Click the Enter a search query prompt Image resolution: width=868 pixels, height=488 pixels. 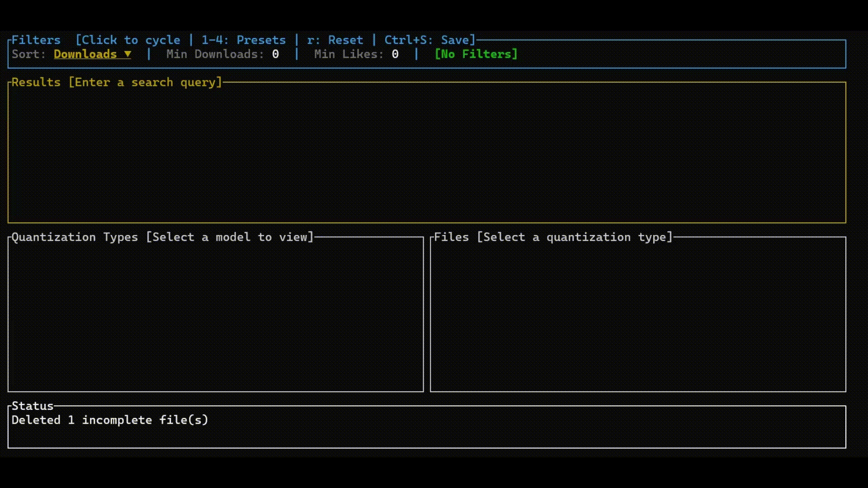[x=145, y=82]
